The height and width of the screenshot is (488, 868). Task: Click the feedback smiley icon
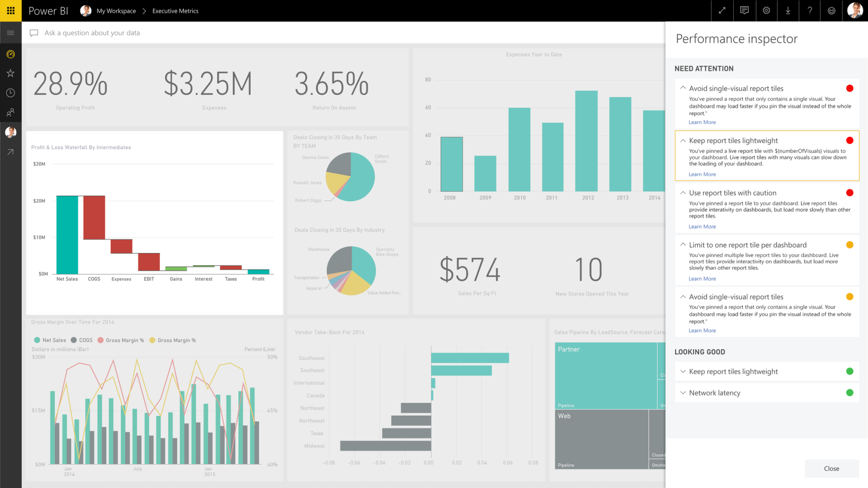click(x=831, y=11)
